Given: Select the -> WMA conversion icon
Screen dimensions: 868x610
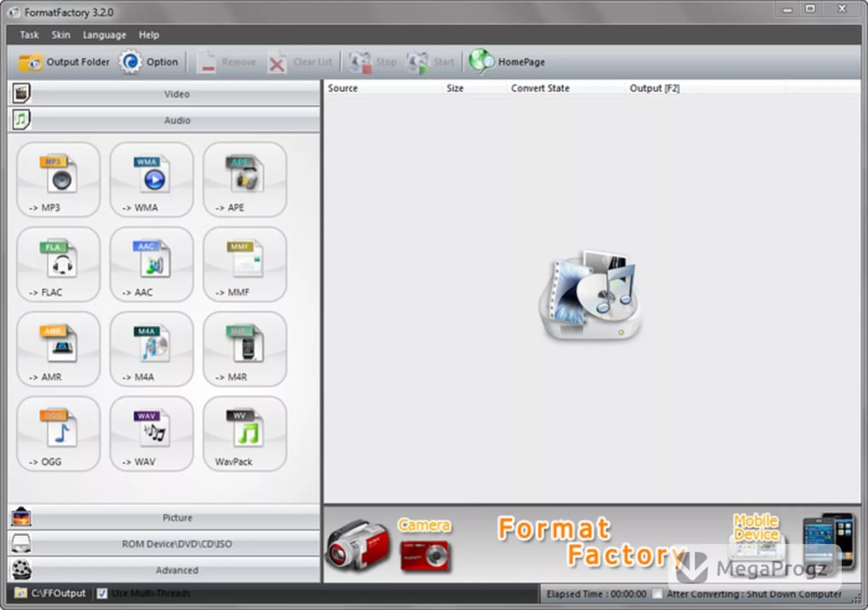Looking at the screenshot, I should click(x=151, y=179).
